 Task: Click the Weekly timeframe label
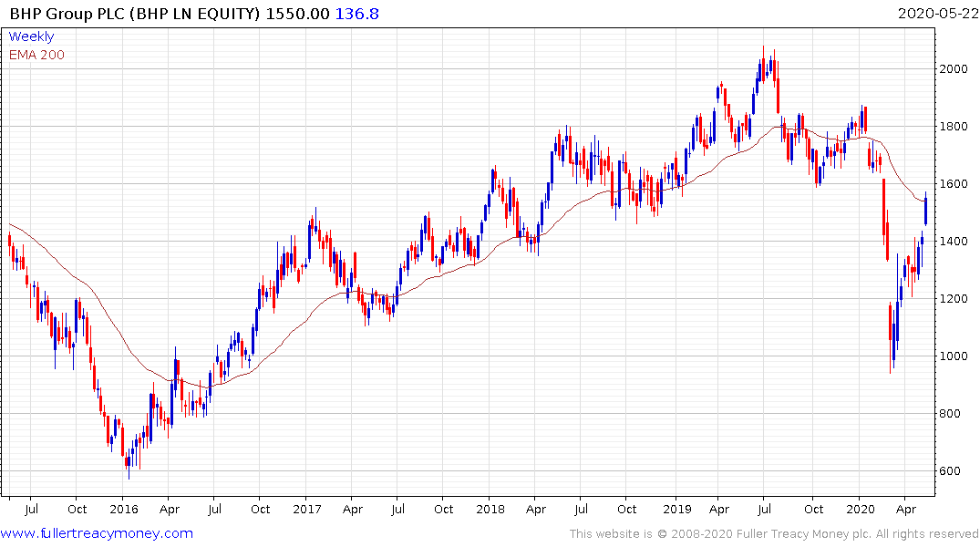[x=31, y=36]
